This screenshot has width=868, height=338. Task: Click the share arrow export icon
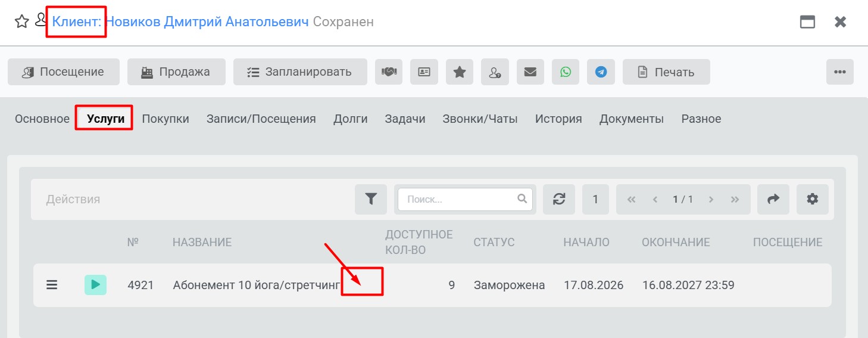click(x=773, y=199)
